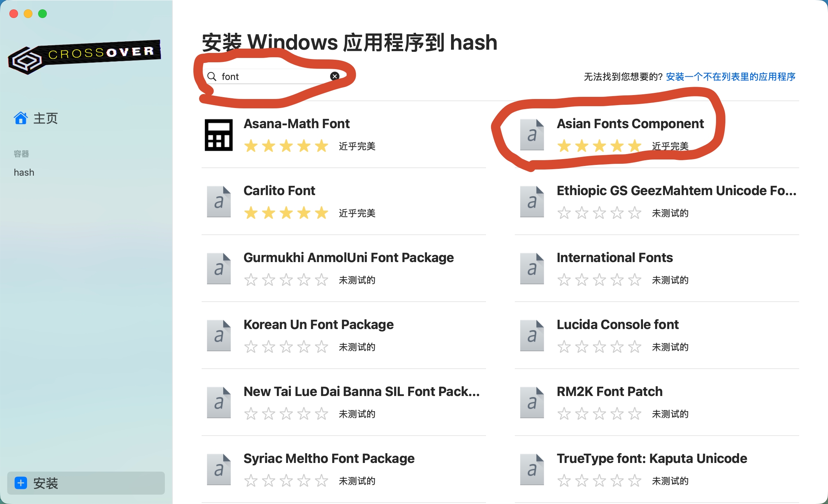Click the Lucida Console font icon
Viewport: 828px width, 504px height.
pos(532,336)
